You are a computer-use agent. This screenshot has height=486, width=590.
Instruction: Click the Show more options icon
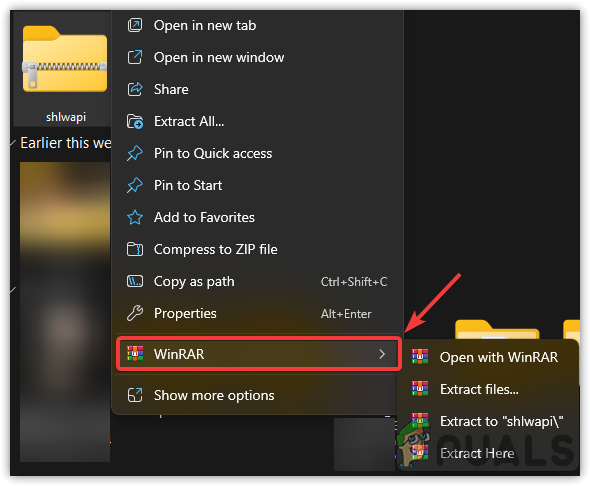pyautogui.click(x=135, y=395)
